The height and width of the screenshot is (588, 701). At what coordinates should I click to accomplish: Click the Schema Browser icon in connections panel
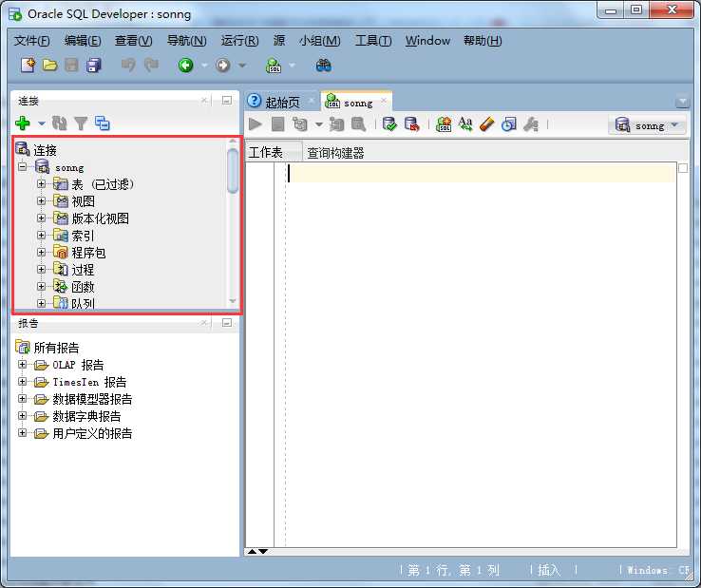coord(103,123)
